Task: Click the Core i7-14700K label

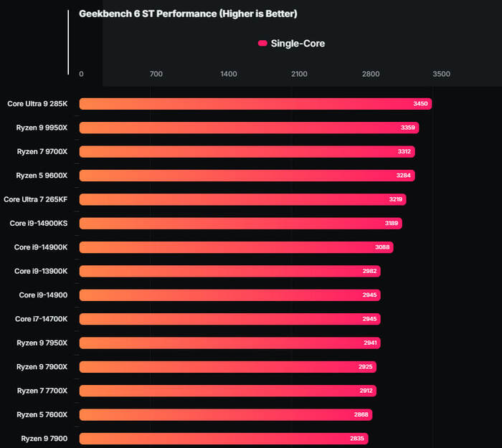Action: pyautogui.click(x=41, y=319)
